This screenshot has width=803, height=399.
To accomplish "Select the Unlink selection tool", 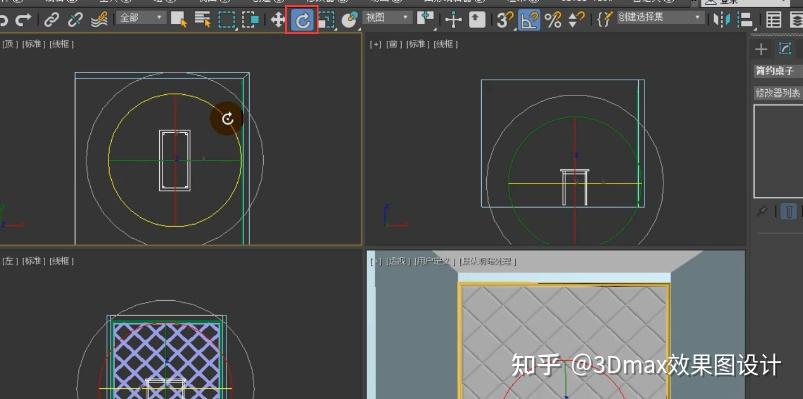I will (75, 20).
